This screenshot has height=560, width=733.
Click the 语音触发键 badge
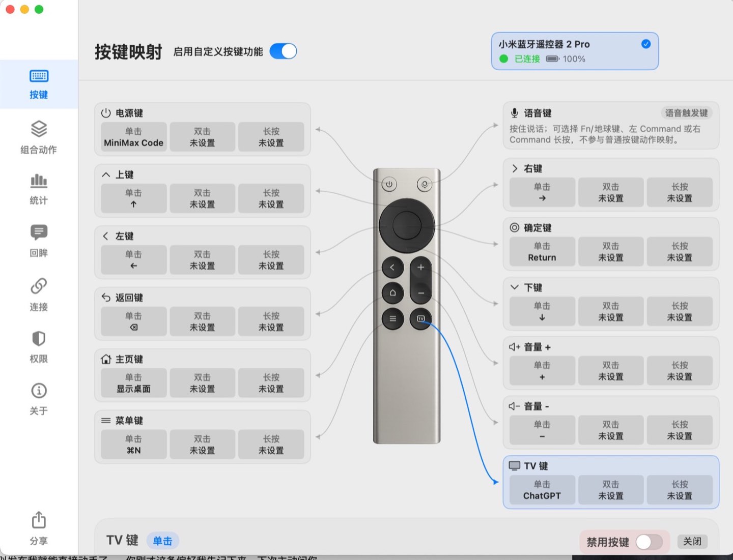pyautogui.click(x=686, y=113)
